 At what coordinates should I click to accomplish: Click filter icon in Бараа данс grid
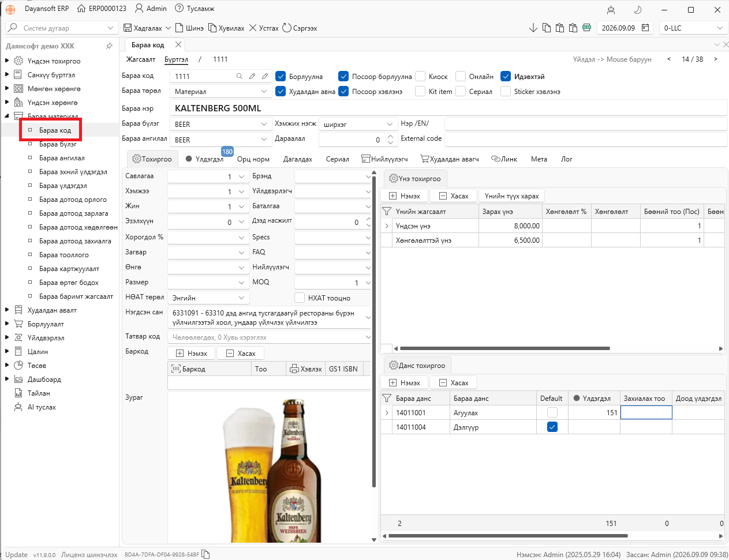(x=387, y=399)
